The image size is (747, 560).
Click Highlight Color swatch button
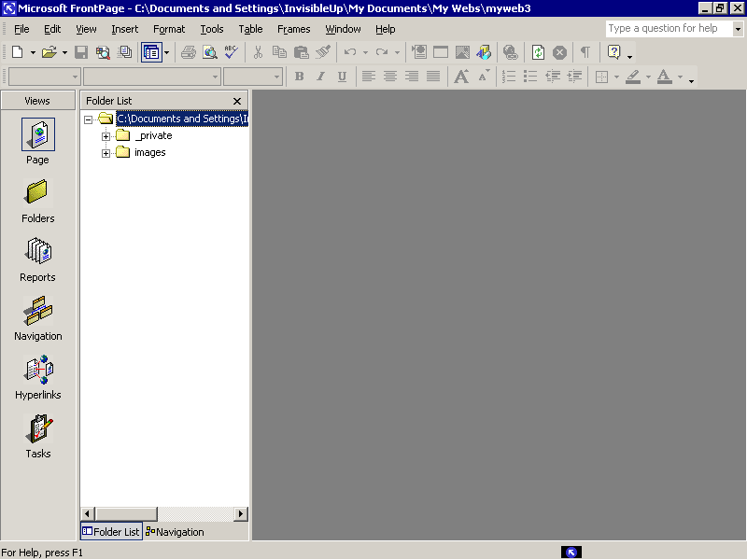point(633,77)
